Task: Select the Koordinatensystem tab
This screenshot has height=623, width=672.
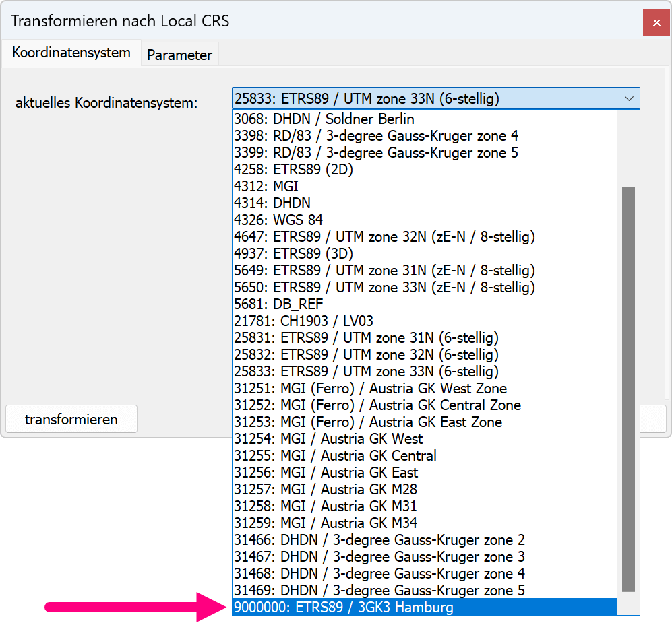Action: 71,53
